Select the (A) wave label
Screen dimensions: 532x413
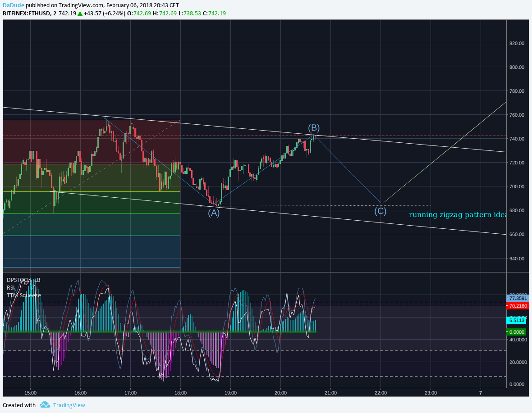pos(214,213)
